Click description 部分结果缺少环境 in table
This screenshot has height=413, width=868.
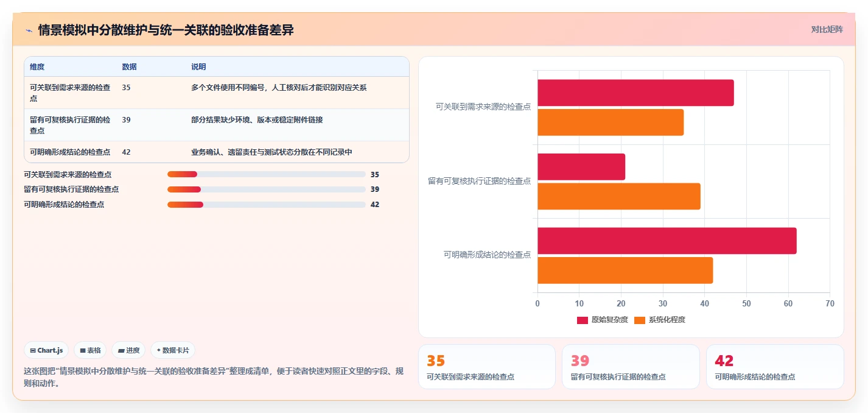[257, 120]
